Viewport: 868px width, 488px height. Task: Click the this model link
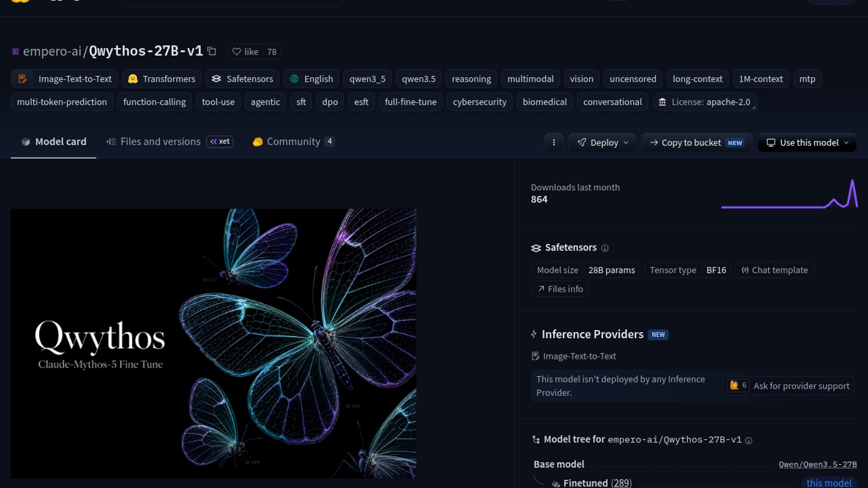click(829, 483)
